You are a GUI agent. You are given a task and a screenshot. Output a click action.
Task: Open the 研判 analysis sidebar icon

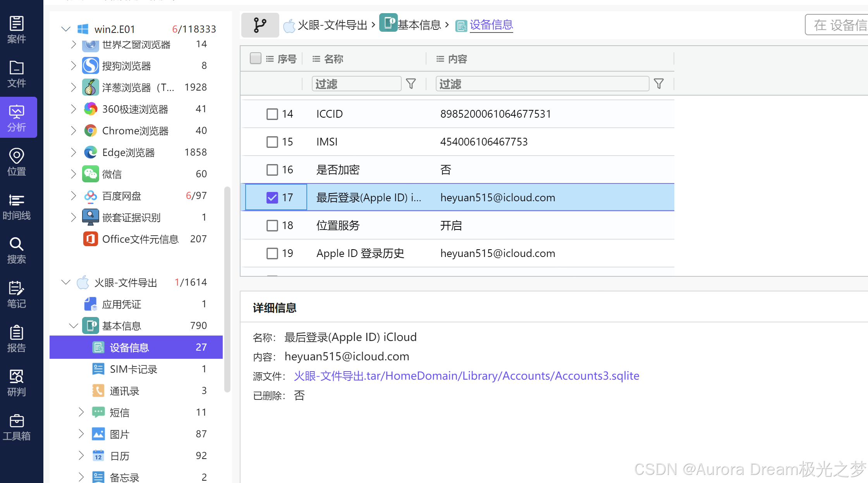pos(16,383)
